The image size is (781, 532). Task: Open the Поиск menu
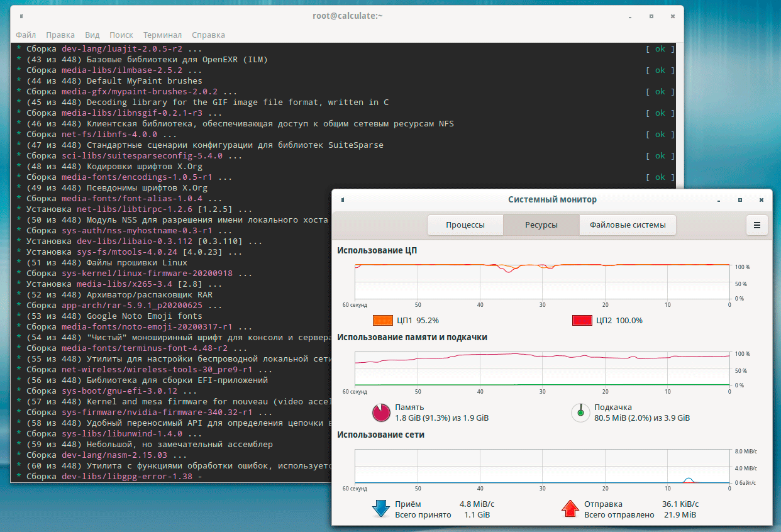pyautogui.click(x=121, y=35)
